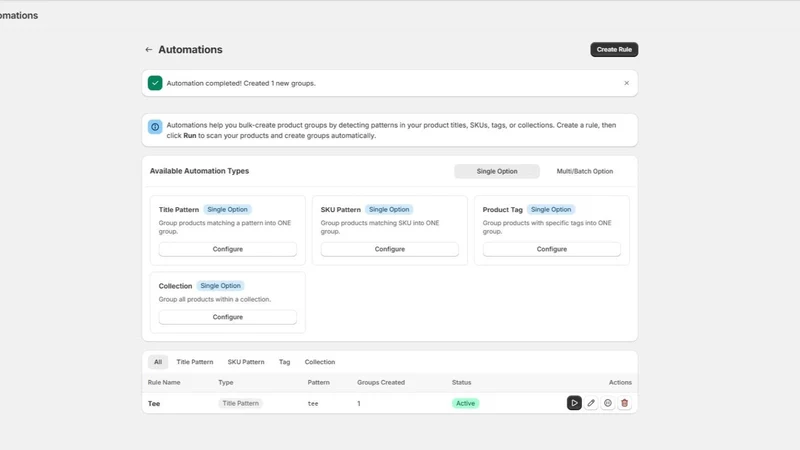The height and width of the screenshot is (450, 800).
Task: Click the 'tee' pattern value
Action: (x=313, y=404)
